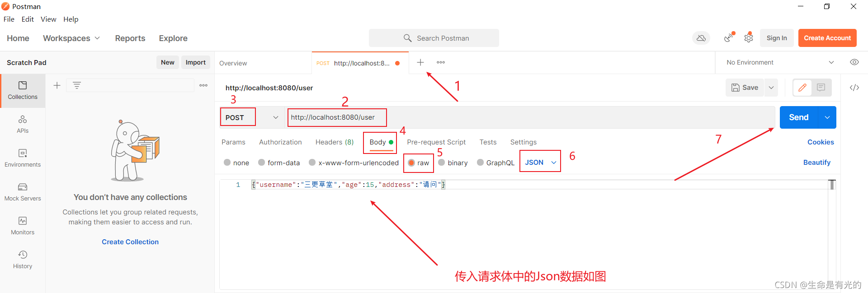This screenshot has height=293, width=868.
Task: Click the Postman logo in the title bar
Action: (x=5, y=6)
